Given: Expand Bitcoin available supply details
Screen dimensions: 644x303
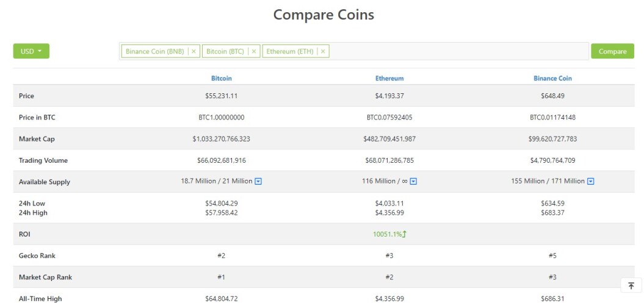Looking at the screenshot, I should tap(258, 181).
